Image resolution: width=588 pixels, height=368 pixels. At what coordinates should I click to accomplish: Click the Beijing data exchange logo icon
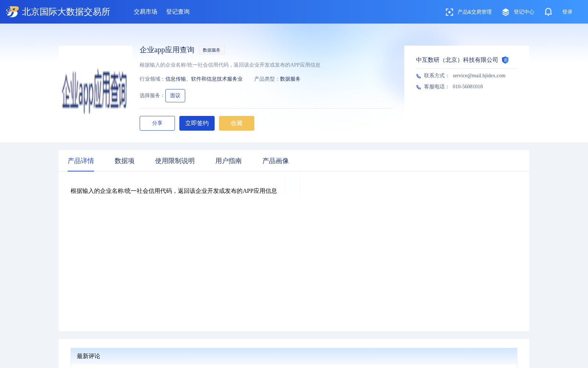point(12,12)
